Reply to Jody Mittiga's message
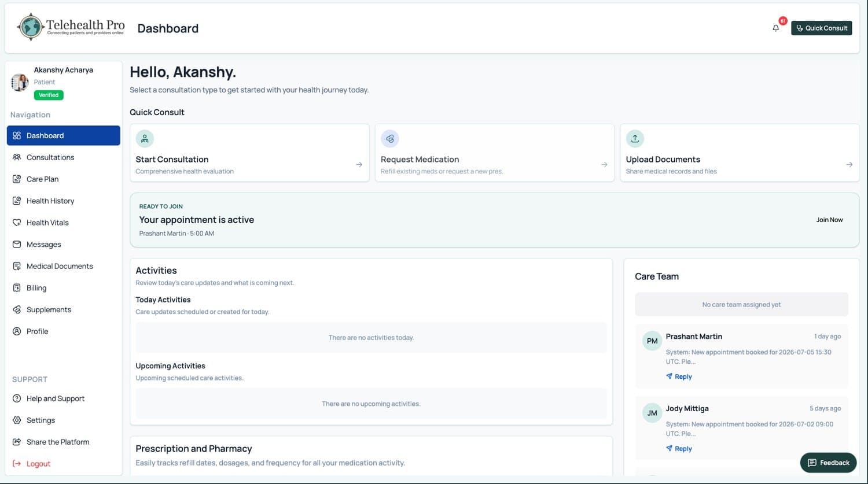The image size is (868, 484). (679, 449)
